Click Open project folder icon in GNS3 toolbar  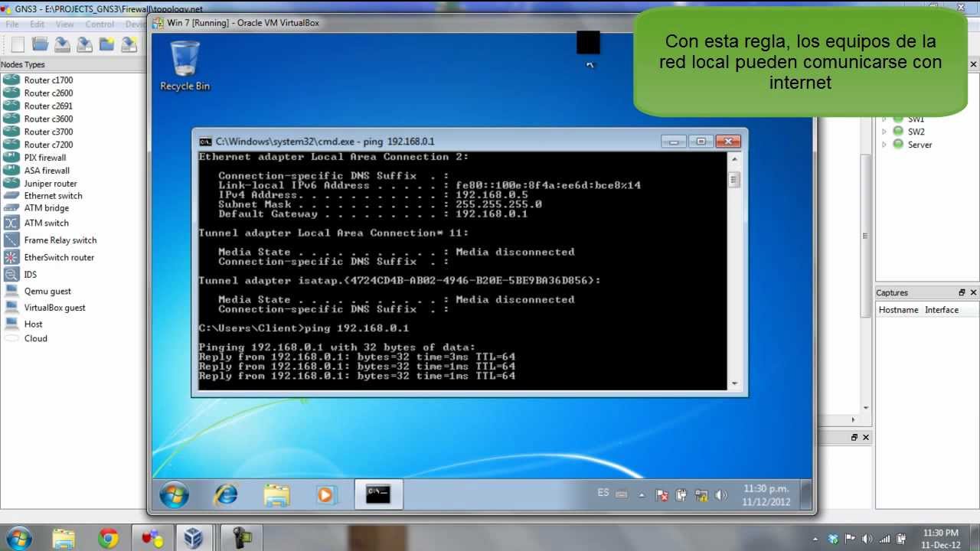[x=40, y=44]
